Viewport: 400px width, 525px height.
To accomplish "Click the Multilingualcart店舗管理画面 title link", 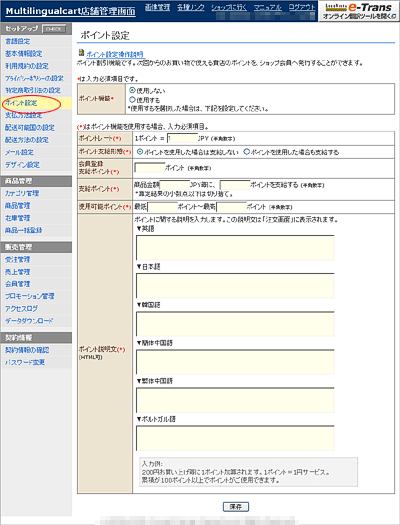I will click(71, 11).
